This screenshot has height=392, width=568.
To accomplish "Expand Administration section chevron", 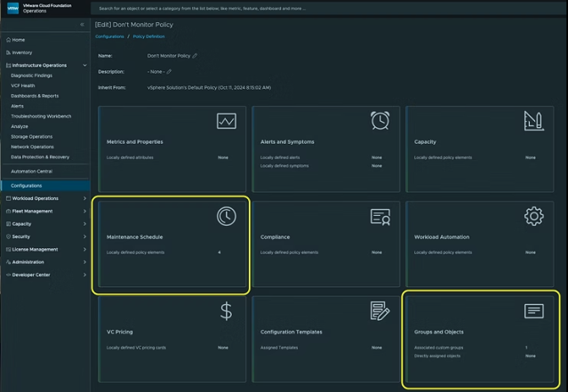I will coord(84,262).
